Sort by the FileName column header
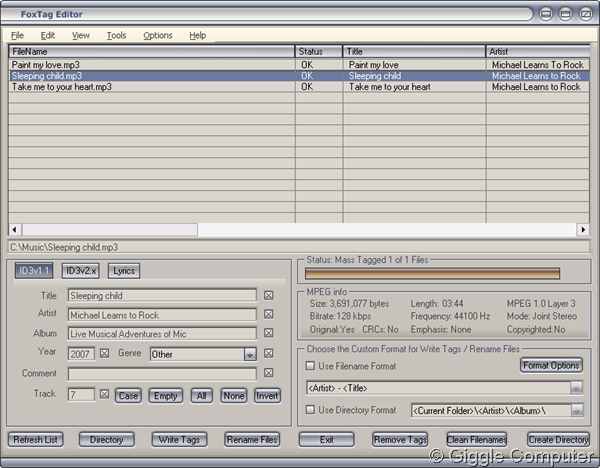Viewport: 600px width, 468px height. pos(152,52)
